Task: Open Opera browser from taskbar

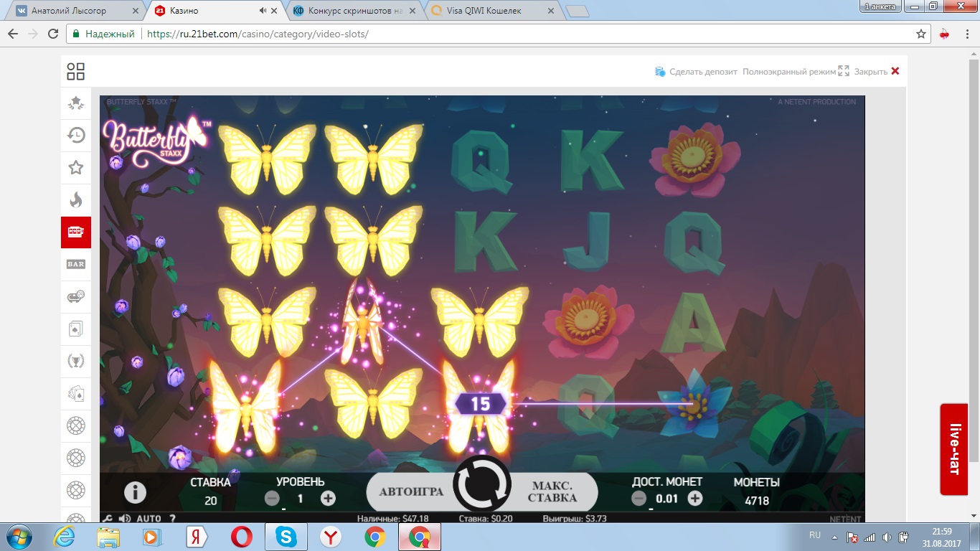Action: pos(241,537)
